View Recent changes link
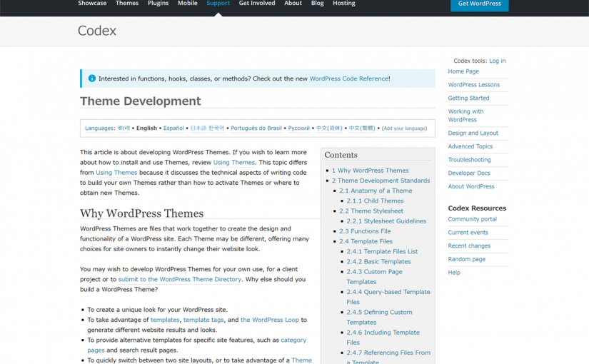Image resolution: width=589 pixels, height=364 pixels. coord(469,246)
